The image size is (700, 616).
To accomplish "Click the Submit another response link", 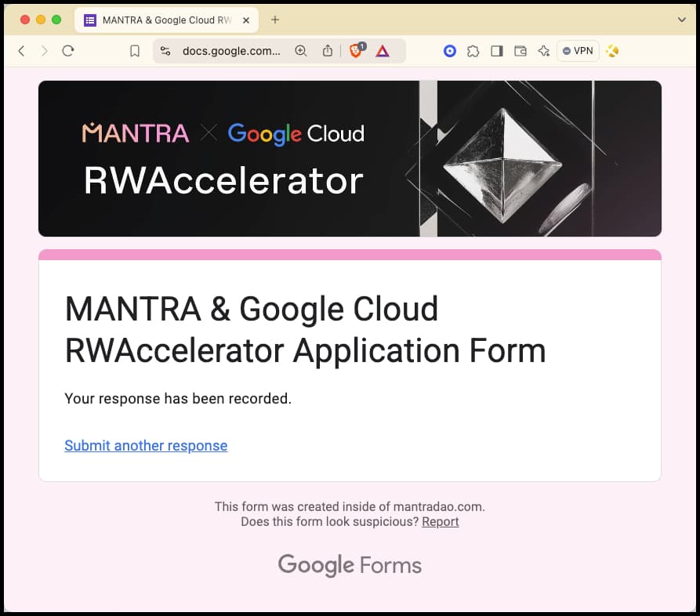I will tap(146, 446).
